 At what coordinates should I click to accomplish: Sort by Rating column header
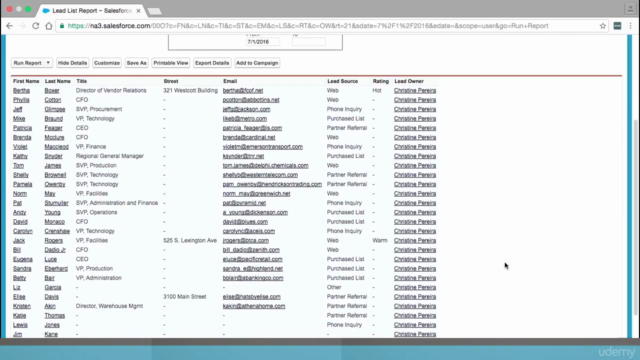(x=380, y=81)
